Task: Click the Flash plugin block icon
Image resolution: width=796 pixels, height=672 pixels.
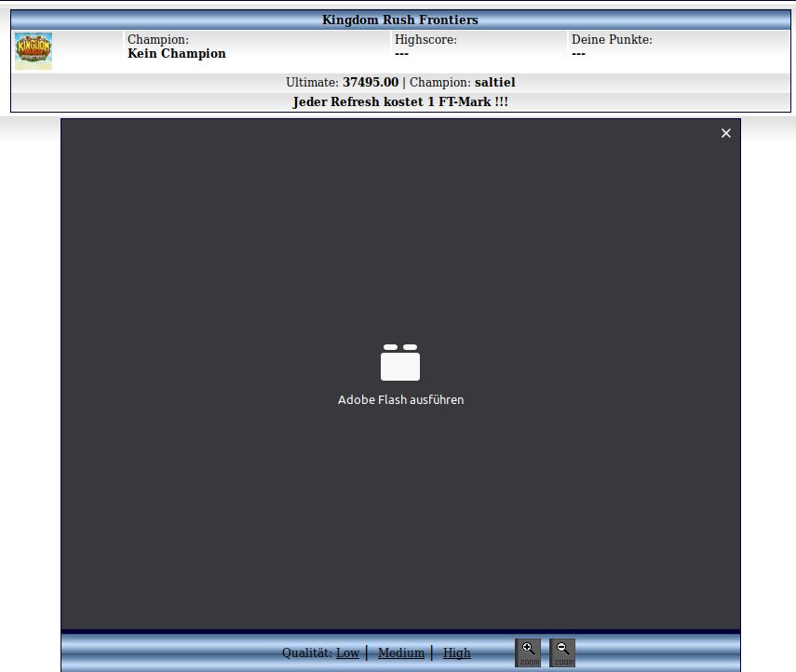Action: [400, 363]
